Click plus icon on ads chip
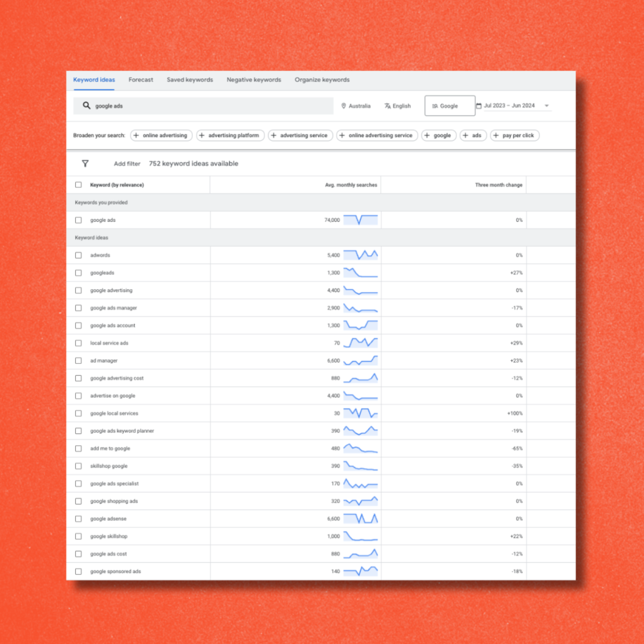The width and height of the screenshot is (644, 644). 465,135
